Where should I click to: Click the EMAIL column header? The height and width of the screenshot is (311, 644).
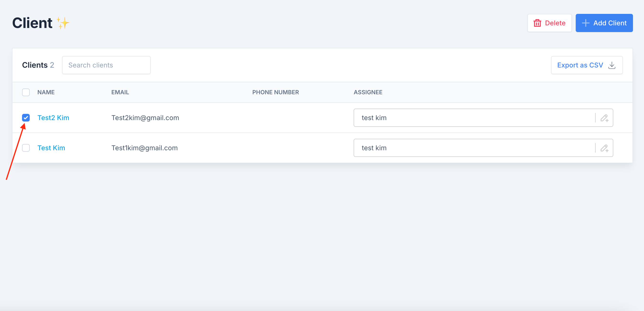[x=120, y=92]
